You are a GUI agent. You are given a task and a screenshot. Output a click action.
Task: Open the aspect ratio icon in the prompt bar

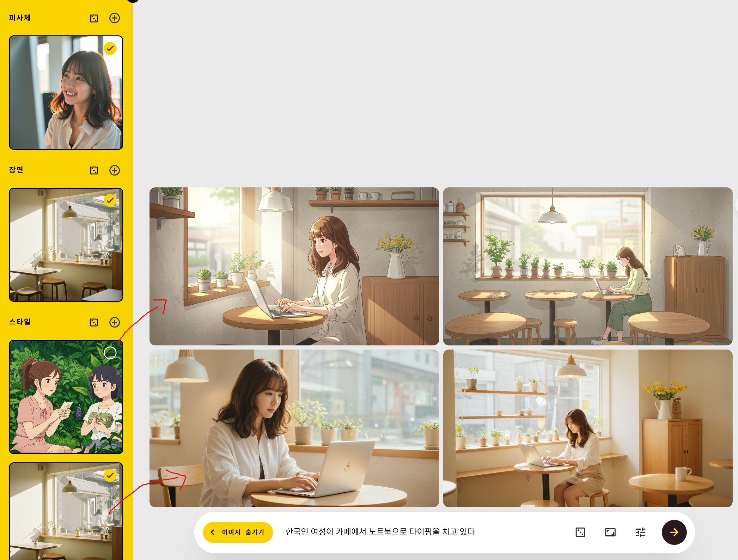click(610, 532)
